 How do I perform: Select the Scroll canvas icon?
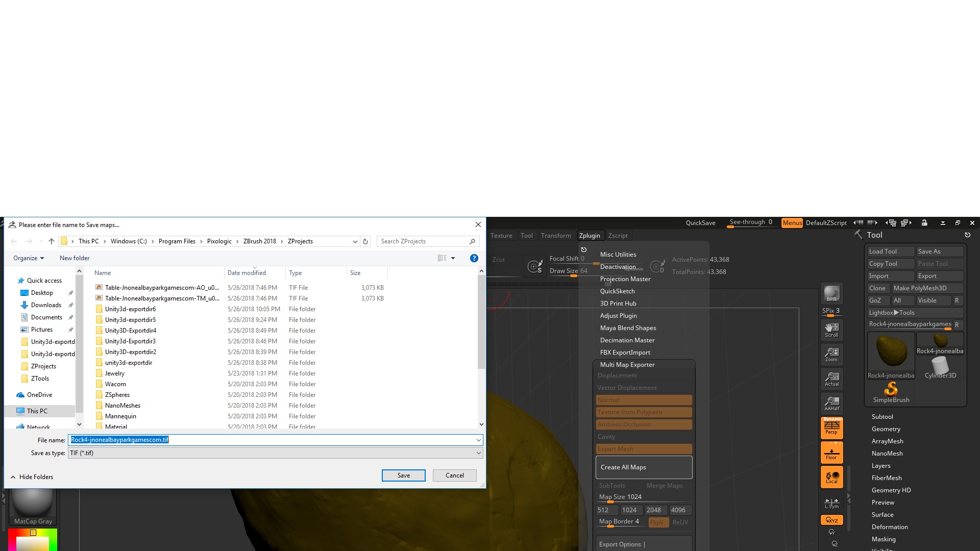[x=831, y=330]
